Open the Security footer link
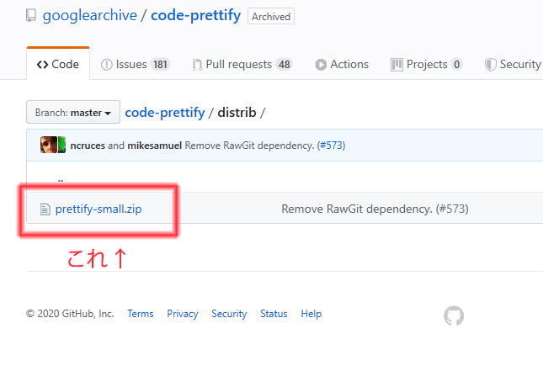 click(229, 314)
